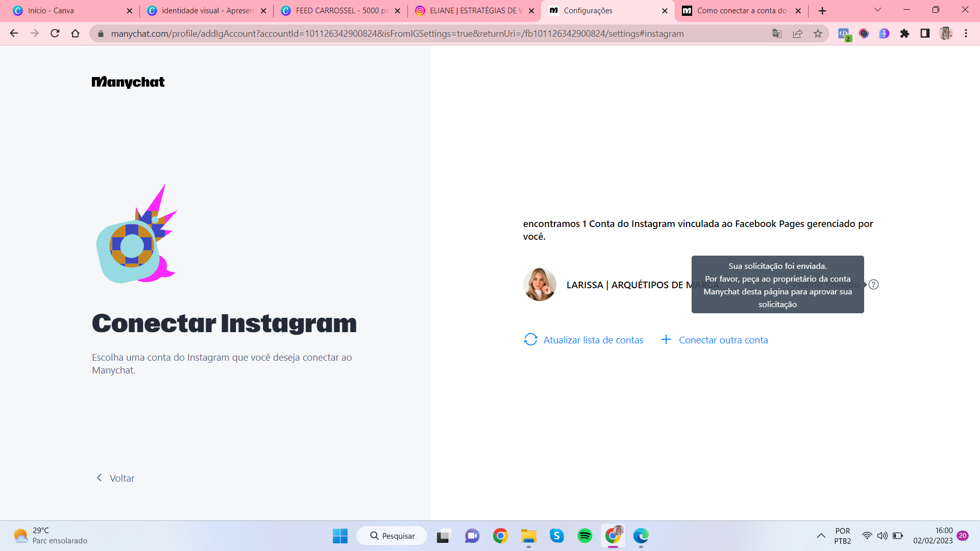Open Task View on the taskbar
Image resolution: width=980 pixels, height=551 pixels.
(x=444, y=536)
